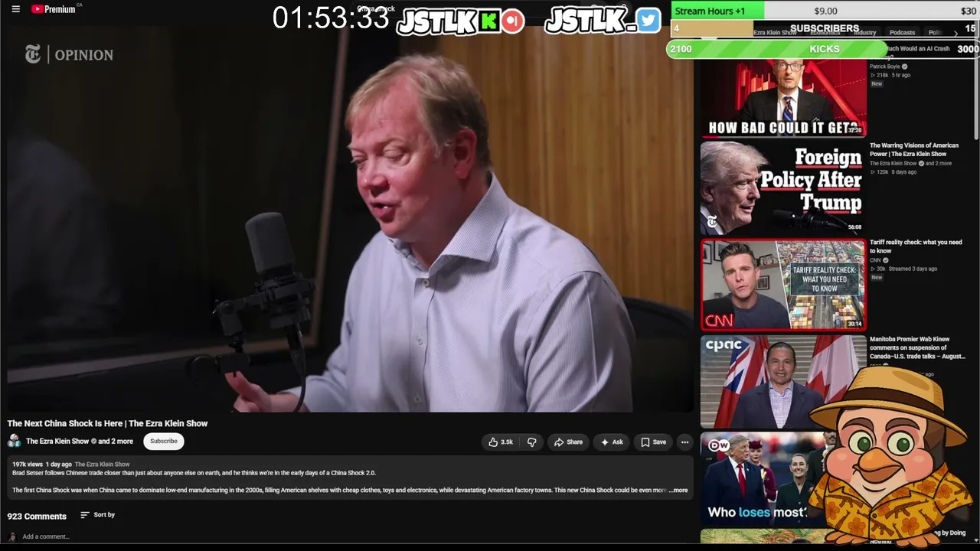This screenshot has width=980, height=551.
Task: Click the '197k views' text in description
Action: (x=27, y=465)
